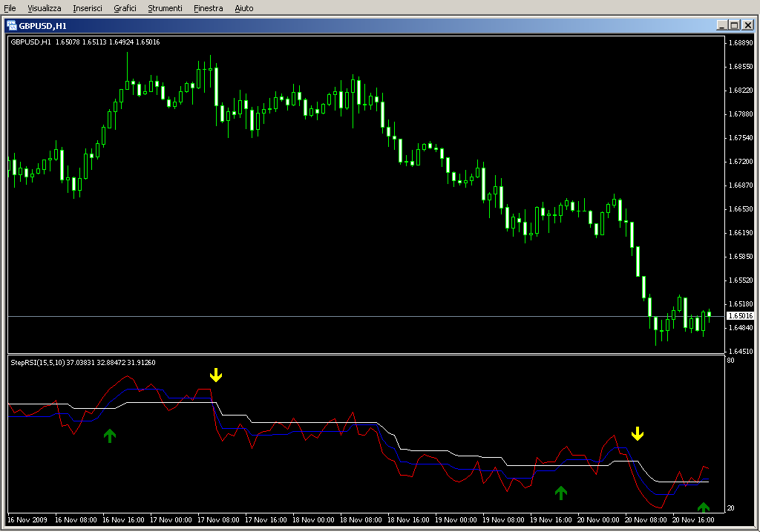This screenshot has height=532, width=760.
Task: Click the 1.67880 price scale value
Action: coord(741,114)
